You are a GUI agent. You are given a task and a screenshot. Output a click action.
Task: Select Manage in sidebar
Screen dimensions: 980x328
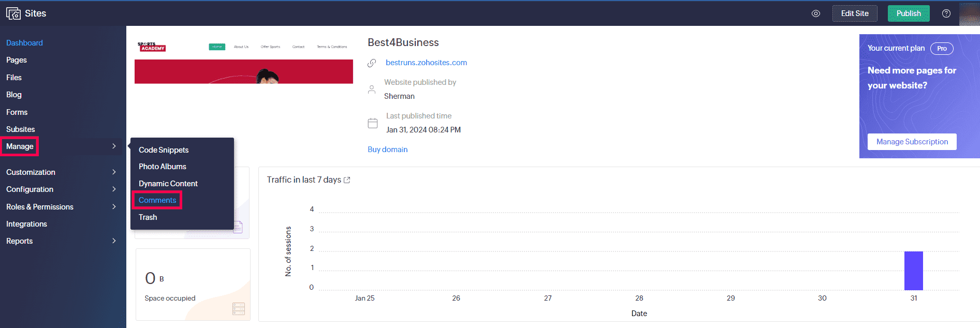[20, 146]
